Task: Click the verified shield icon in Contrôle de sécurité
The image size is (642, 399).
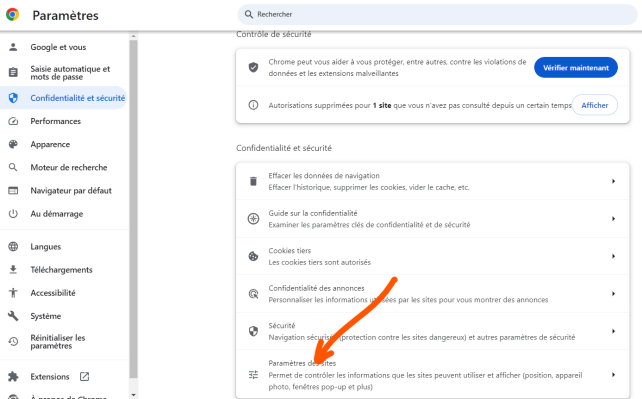Action: coord(253,67)
